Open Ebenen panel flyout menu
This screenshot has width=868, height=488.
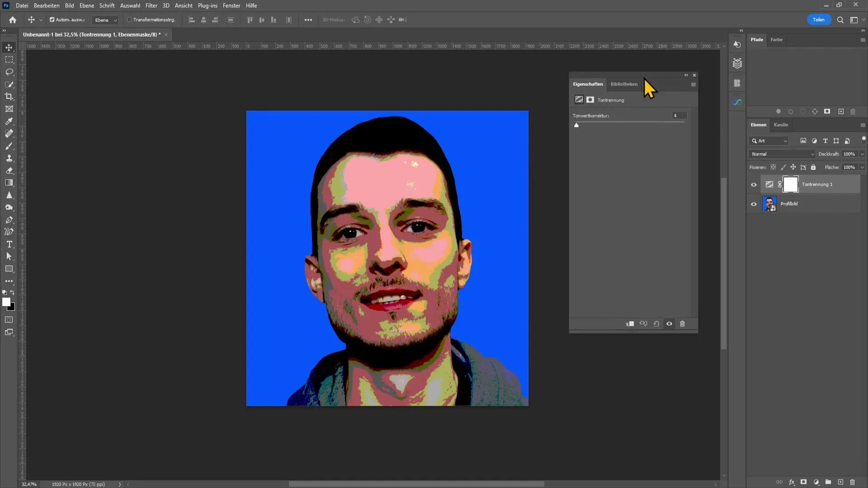coord(863,125)
